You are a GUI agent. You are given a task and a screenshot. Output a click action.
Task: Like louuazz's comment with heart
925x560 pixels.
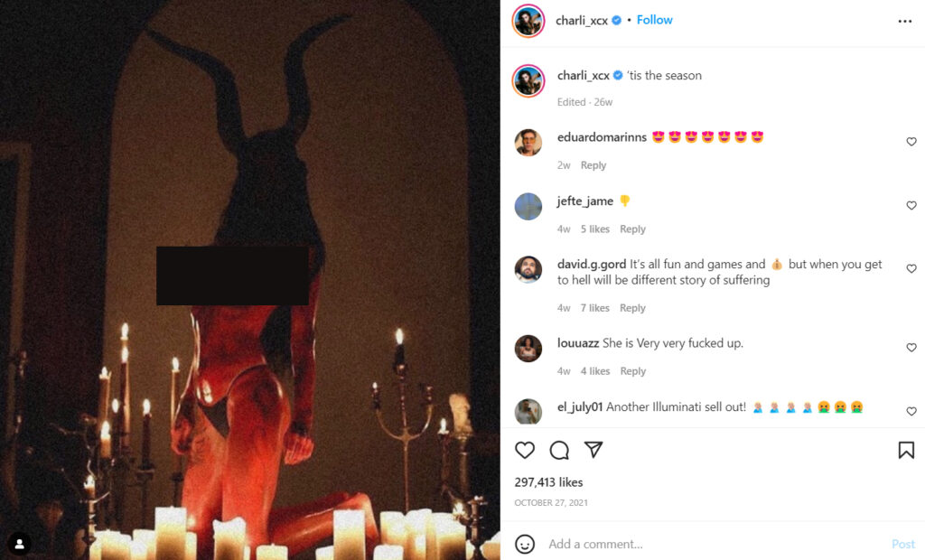911,348
